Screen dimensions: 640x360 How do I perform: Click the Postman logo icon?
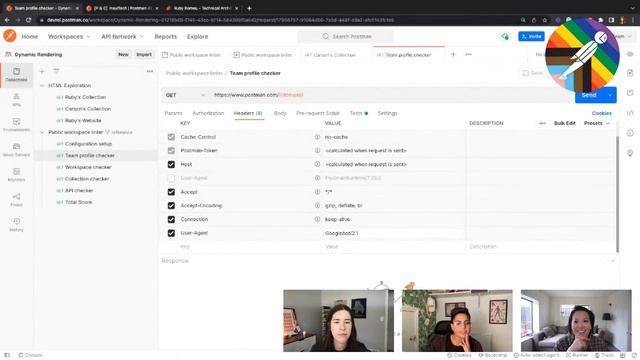[10, 36]
